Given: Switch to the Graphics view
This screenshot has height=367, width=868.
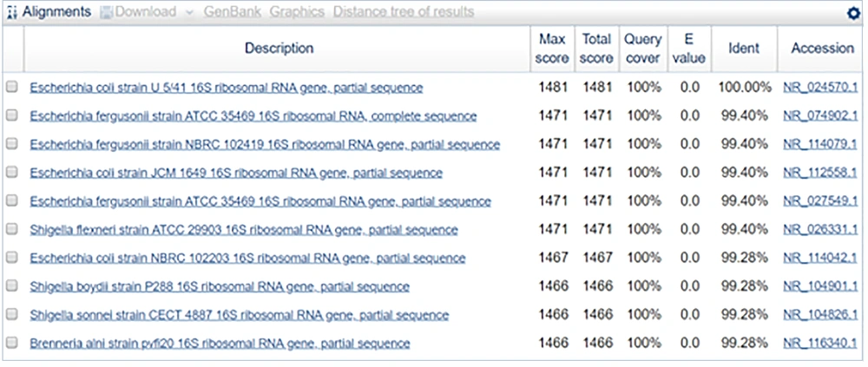Looking at the screenshot, I should click(297, 12).
